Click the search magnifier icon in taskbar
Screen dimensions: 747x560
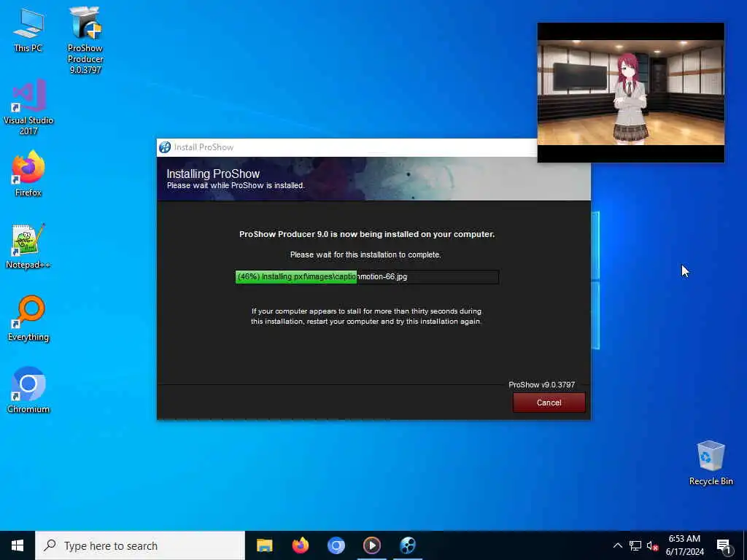(50, 545)
